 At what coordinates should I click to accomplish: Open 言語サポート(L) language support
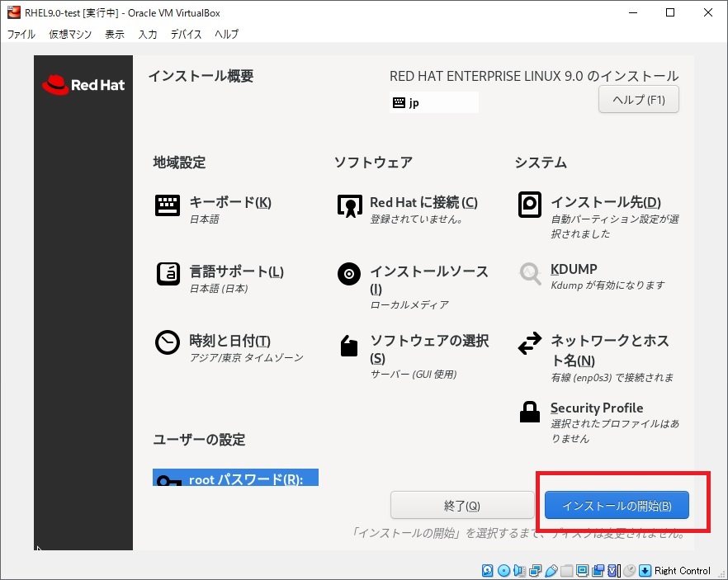(x=220, y=278)
